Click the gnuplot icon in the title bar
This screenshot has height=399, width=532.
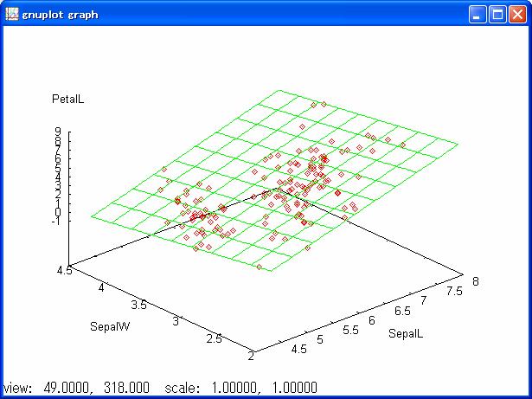point(11,14)
